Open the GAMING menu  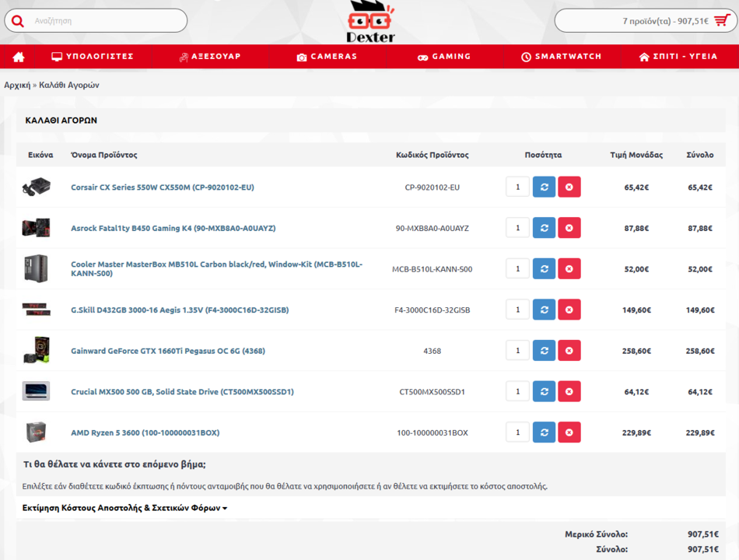click(444, 57)
